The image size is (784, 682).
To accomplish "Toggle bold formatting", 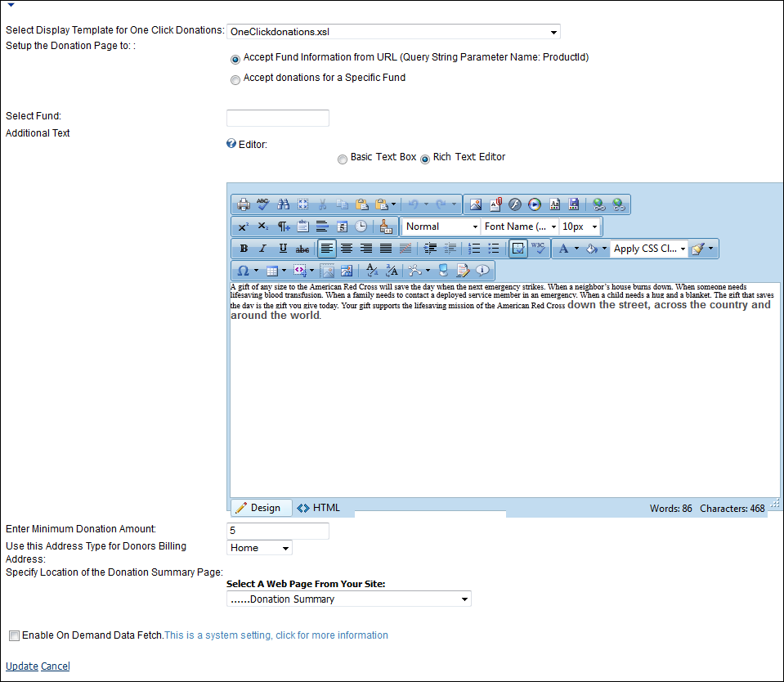I will 244,249.
